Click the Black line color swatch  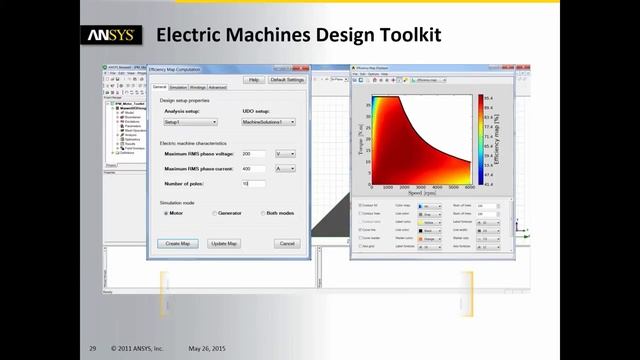420,231
